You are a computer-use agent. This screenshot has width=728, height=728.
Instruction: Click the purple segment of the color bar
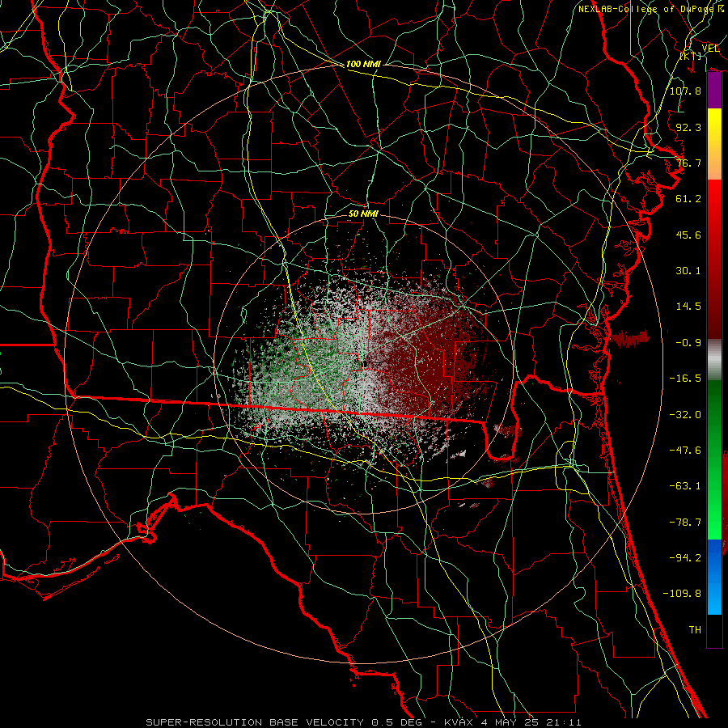coord(714,91)
